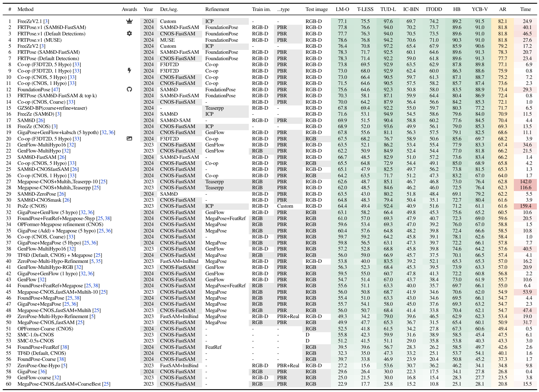Open citation [25] after MegaPose-CNOS_fastSAM+CoarseBest

106,384
